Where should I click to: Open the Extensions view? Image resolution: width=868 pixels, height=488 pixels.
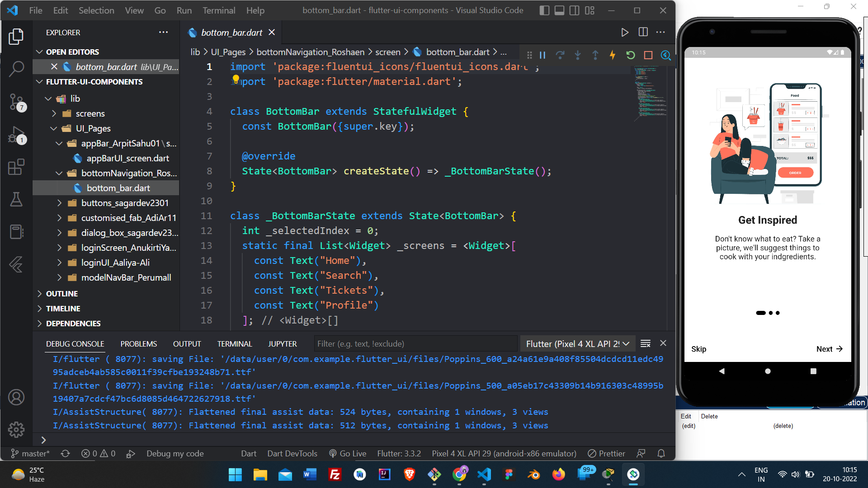[16, 167]
